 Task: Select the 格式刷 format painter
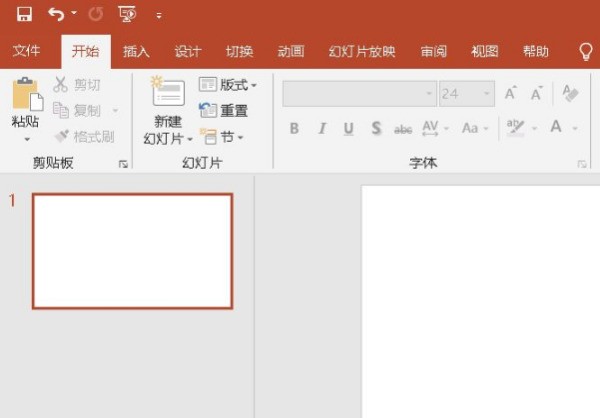84,136
